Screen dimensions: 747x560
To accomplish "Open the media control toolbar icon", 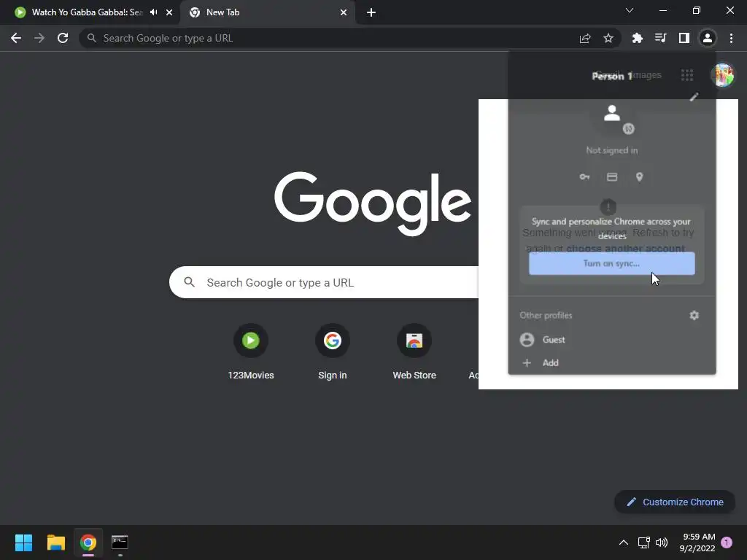I will (x=660, y=38).
